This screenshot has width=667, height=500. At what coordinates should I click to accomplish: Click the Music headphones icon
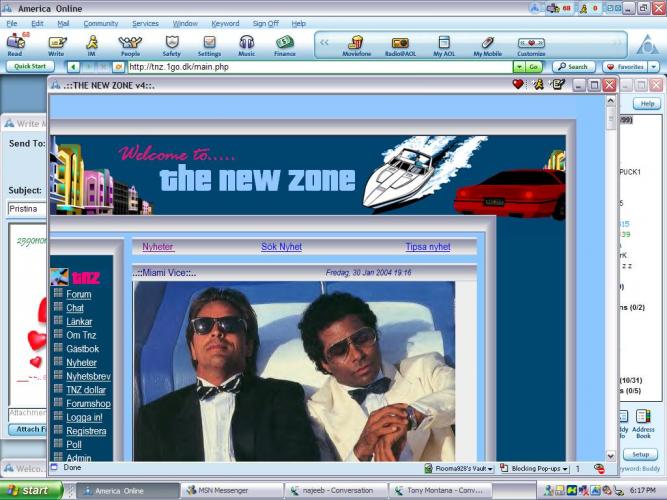coord(246,43)
